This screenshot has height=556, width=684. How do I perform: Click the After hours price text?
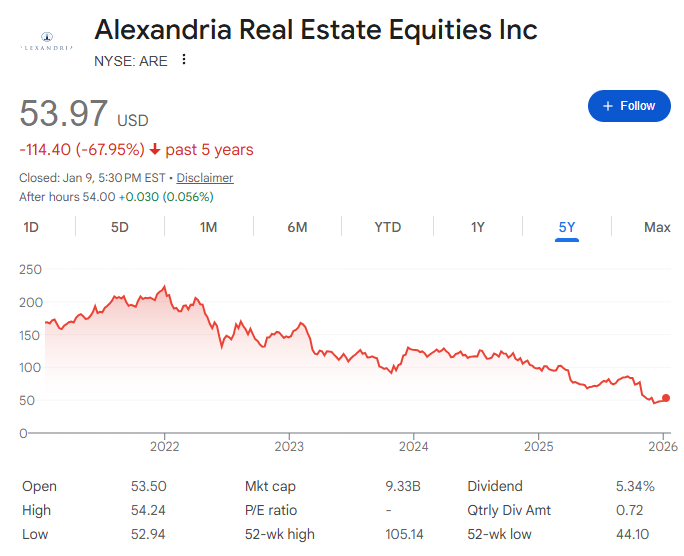click(116, 197)
